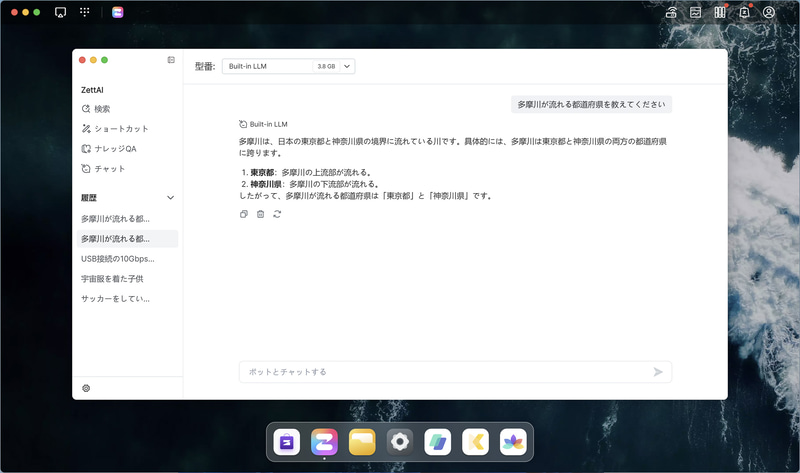Click the ZettAI title in sidebar

[x=92, y=90]
